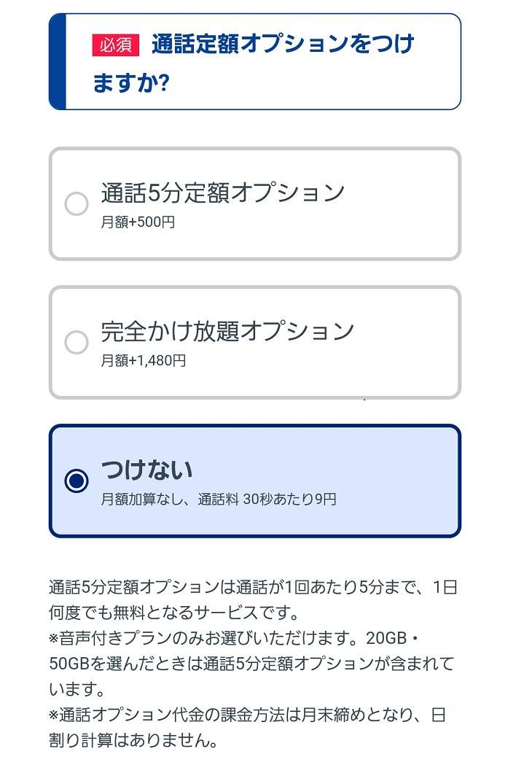Click the filled blue radio indicator

coord(77,480)
